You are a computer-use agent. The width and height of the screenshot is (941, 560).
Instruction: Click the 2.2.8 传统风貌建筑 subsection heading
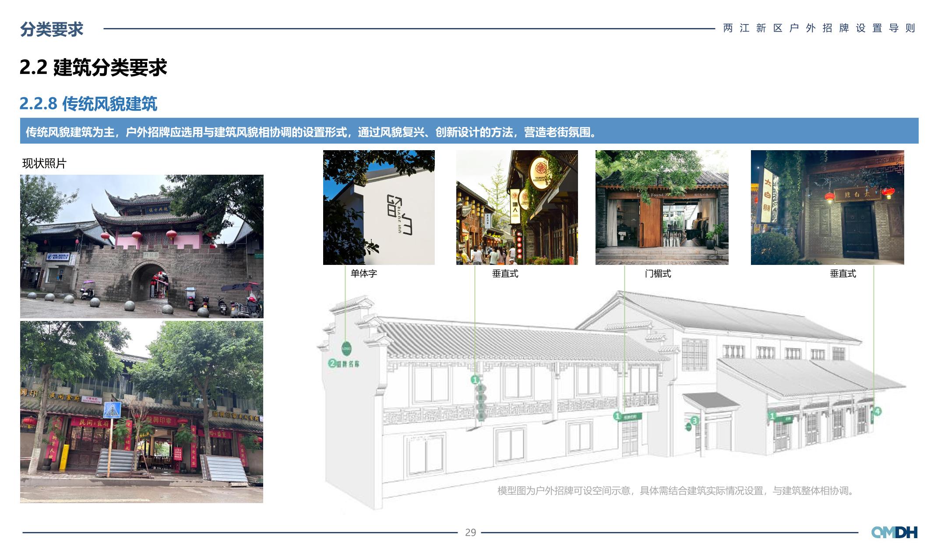[x=88, y=104]
